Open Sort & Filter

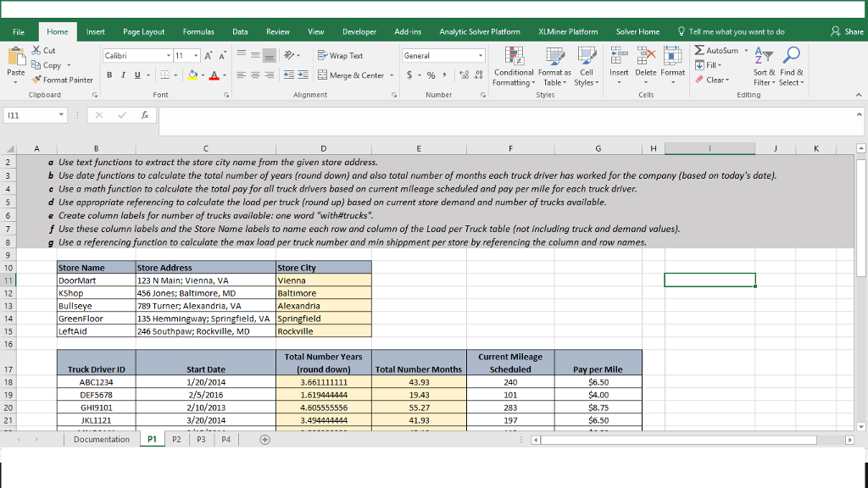click(x=764, y=66)
